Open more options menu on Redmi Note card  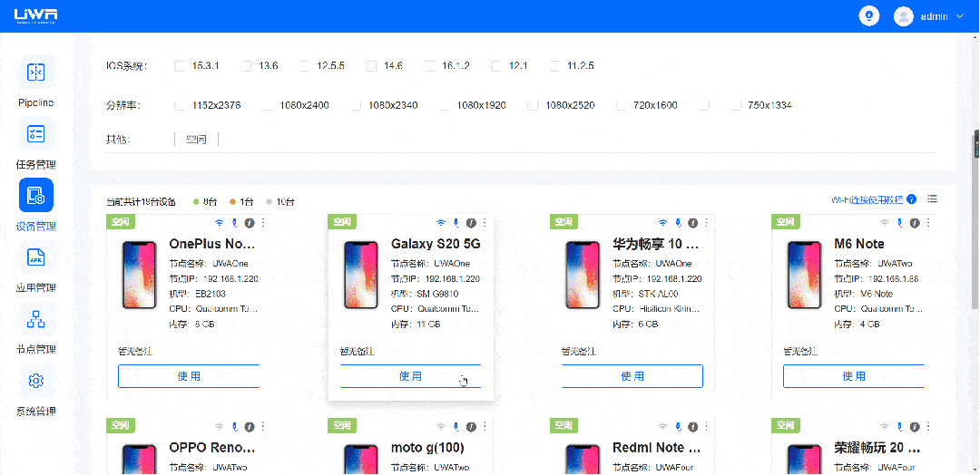tap(706, 426)
